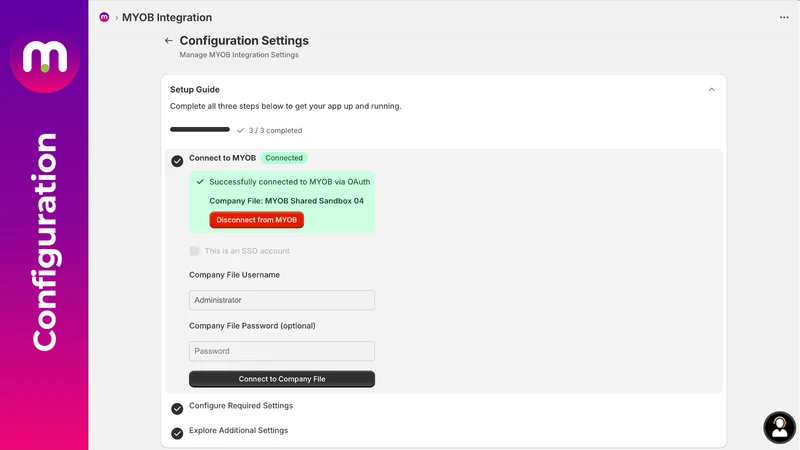
Task: Click the '3 / 3 completed' text
Action: pyautogui.click(x=275, y=131)
